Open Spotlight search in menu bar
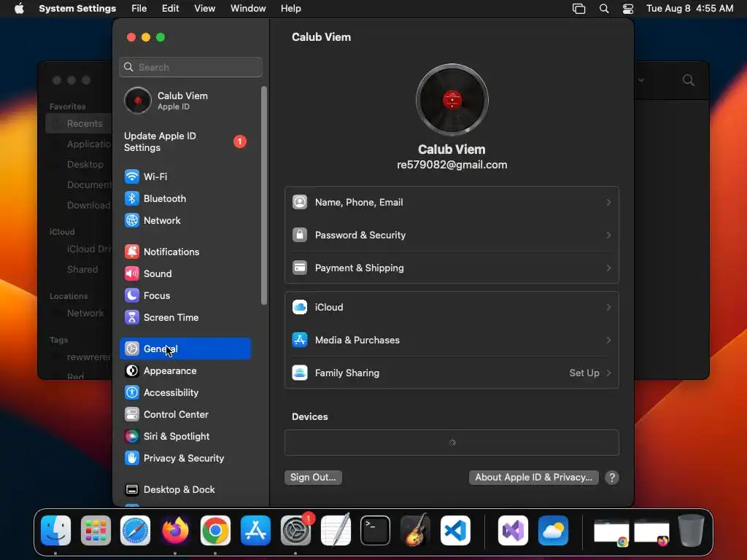Image resolution: width=747 pixels, height=560 pixels. click(x=603, y=9)
